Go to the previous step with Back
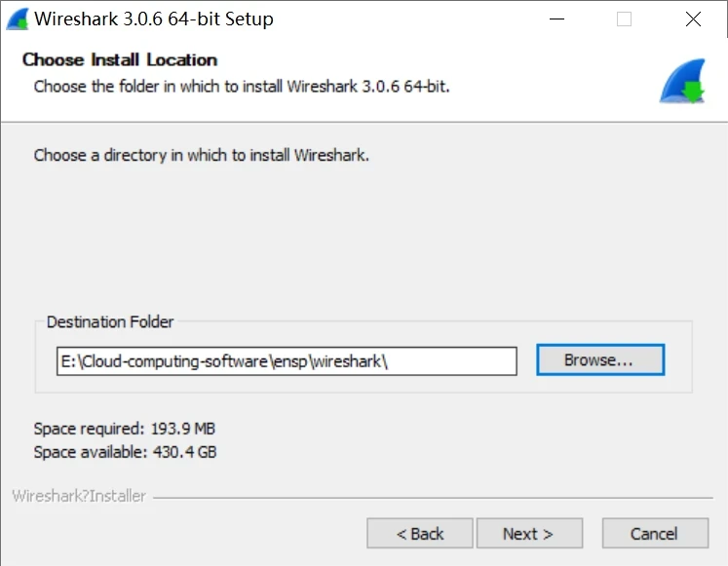The width and height of the screenshot is (728, 566). [x=420, y=533]
